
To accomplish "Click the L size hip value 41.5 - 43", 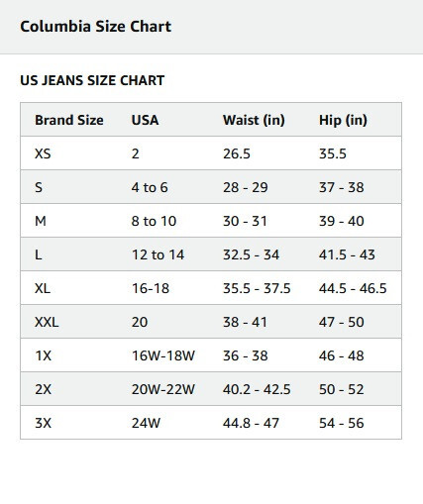I will 347,254.
